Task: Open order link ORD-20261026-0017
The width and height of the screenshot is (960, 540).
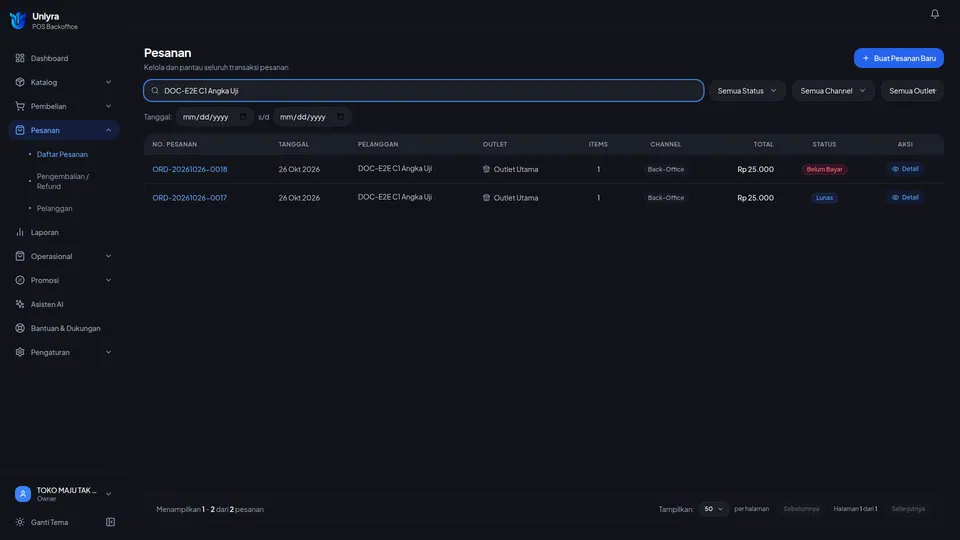Action: (190, 197)
